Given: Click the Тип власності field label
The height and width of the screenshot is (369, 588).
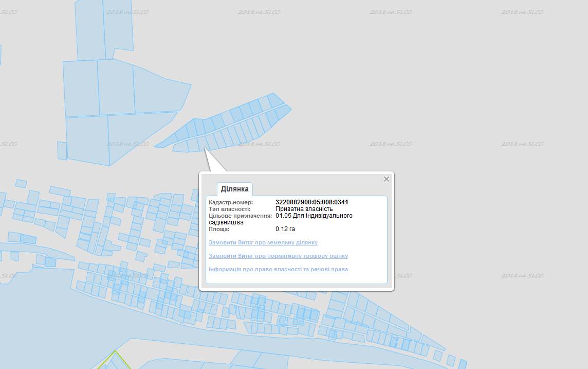Looking at the screenshot, I should coord(229,209).
